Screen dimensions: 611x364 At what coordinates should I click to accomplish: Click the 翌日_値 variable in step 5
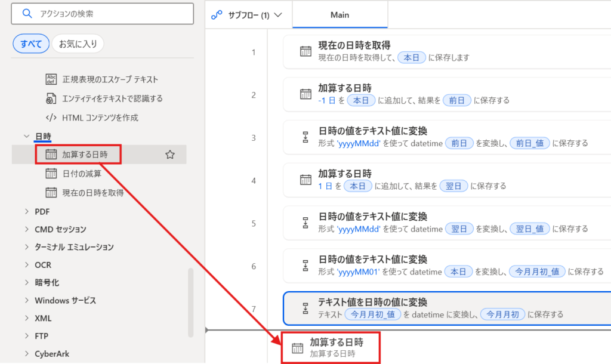(530, 229)
